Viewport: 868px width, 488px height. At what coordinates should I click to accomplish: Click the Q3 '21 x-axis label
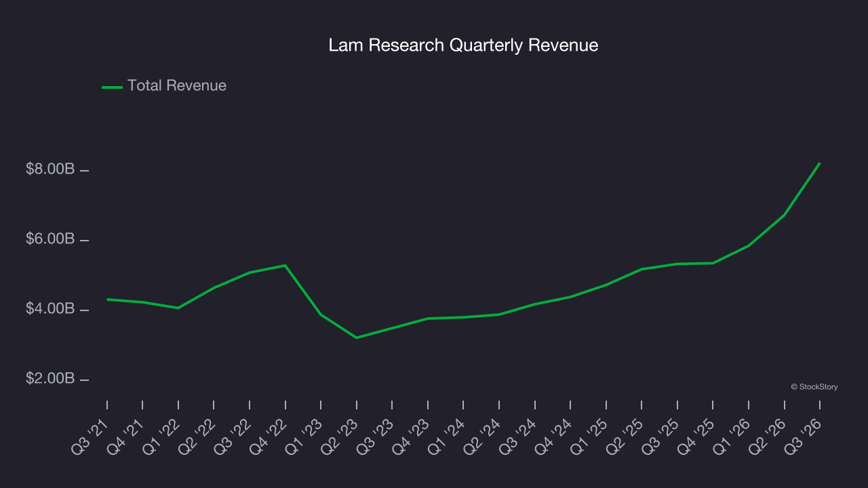click(91, 436)
